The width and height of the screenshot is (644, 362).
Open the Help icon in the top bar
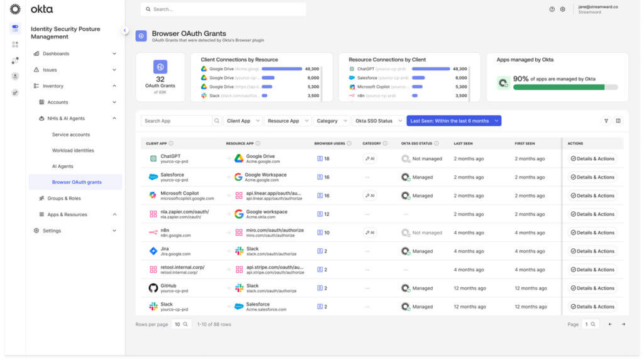click(553, 9)
